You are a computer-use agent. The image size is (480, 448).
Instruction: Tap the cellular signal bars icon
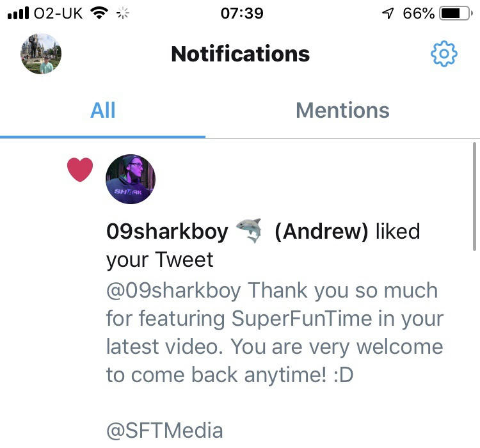click(x=18, y=13)
